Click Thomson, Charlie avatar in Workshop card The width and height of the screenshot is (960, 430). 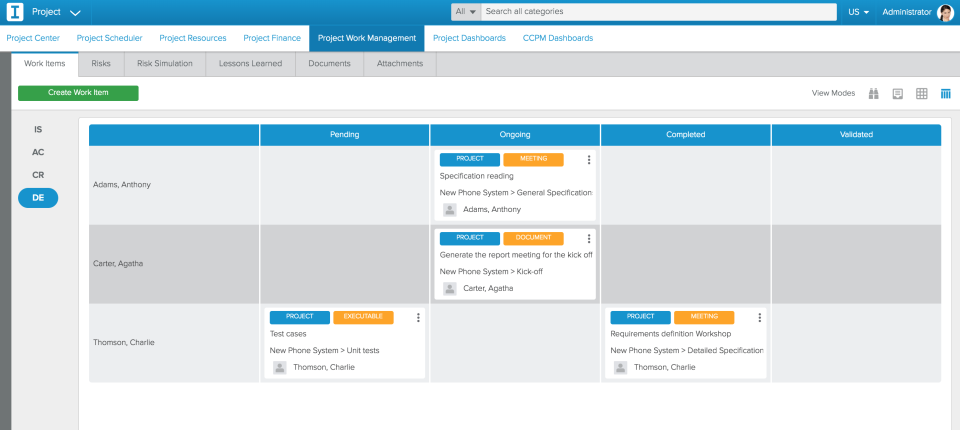tap(620, 368)
